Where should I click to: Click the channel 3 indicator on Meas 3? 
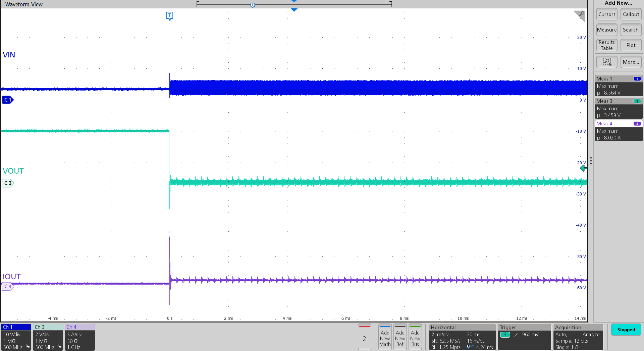click(x=637, y=101)
